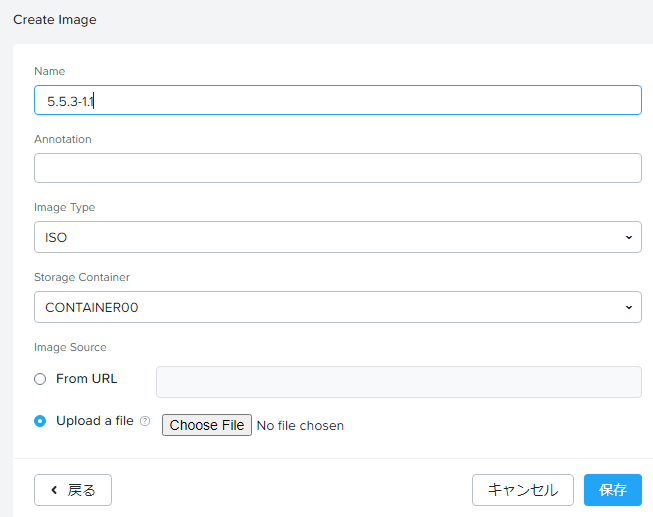
Task: Click the Choose File button
Action: [x=207, y=425]
